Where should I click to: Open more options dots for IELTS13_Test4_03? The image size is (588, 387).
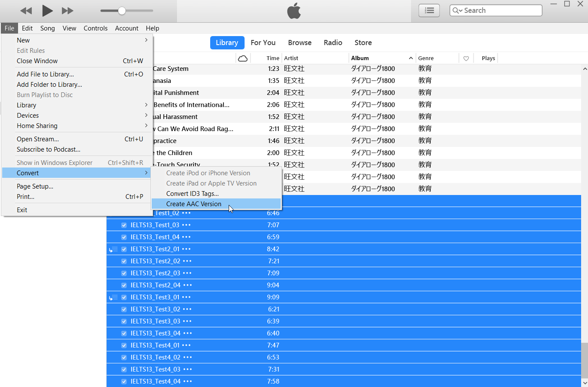point(187,369)
